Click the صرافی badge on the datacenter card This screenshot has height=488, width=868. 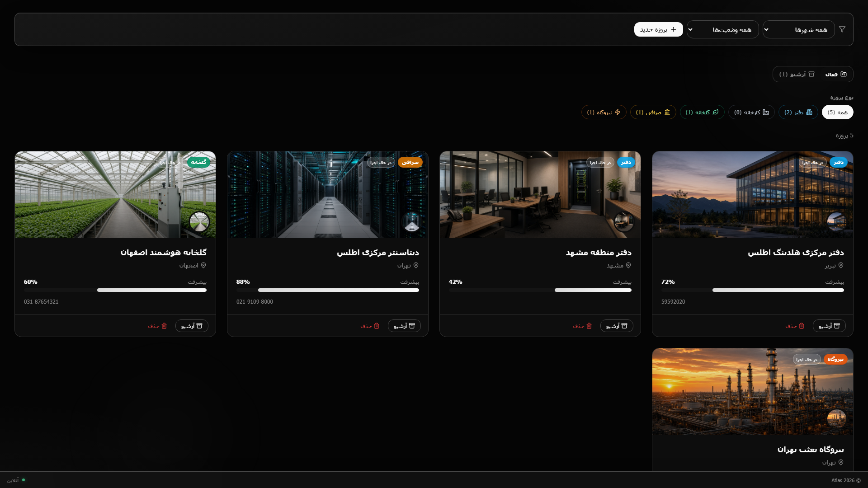(410, 162)
